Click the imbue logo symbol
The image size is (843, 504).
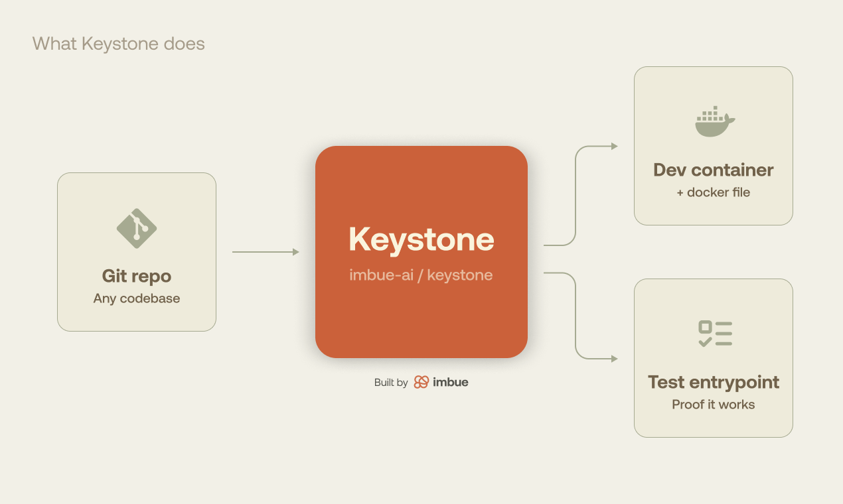[421, 382]
